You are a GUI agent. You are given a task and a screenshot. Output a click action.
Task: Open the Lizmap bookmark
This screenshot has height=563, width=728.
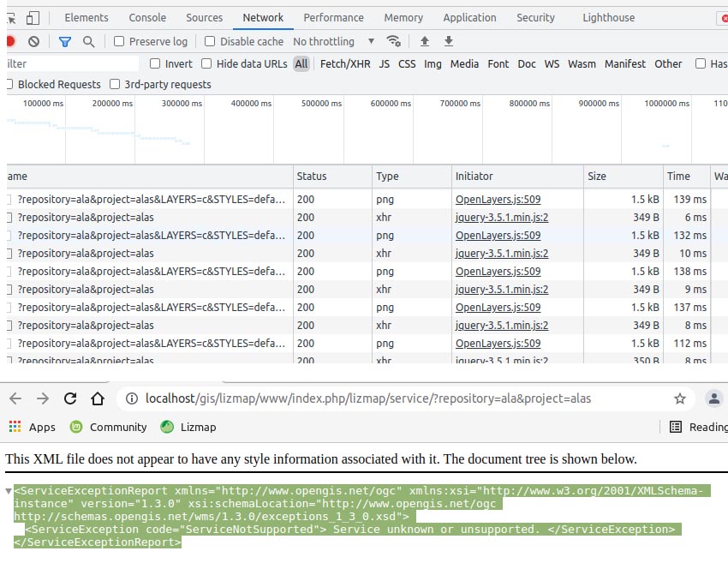click(x=190, y=427)
